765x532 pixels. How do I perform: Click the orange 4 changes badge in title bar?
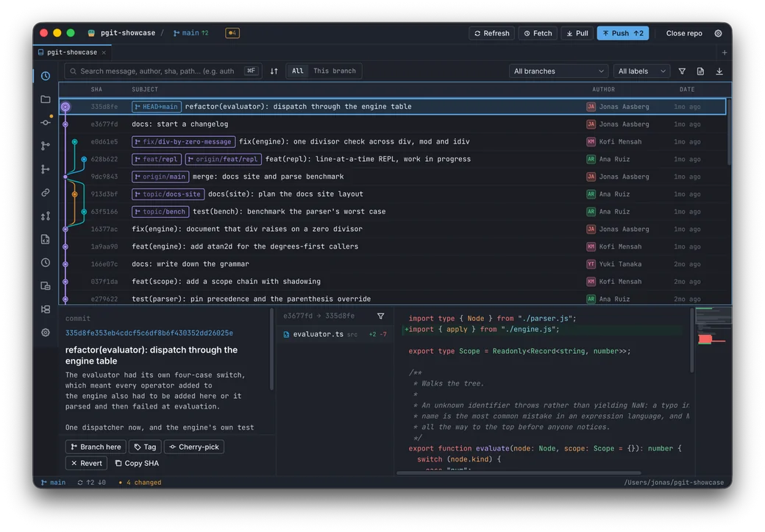coord(232,32)
